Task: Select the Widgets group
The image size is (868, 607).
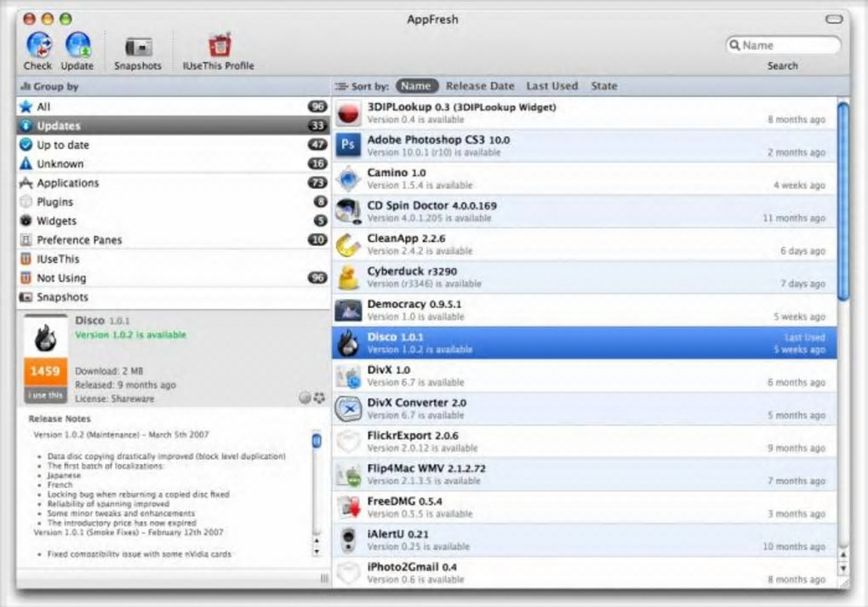Action: click(x=174, y=221)
